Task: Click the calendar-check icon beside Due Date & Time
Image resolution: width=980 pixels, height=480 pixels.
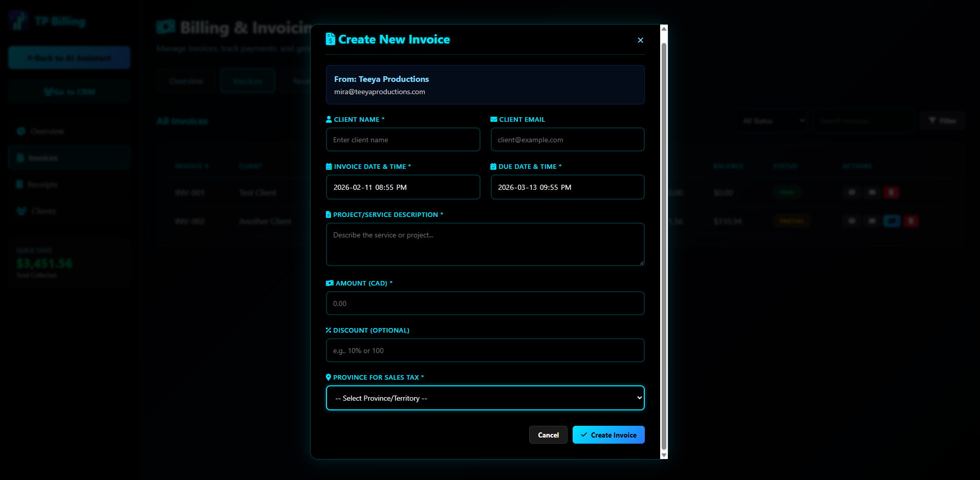Action: click(493, 166)
